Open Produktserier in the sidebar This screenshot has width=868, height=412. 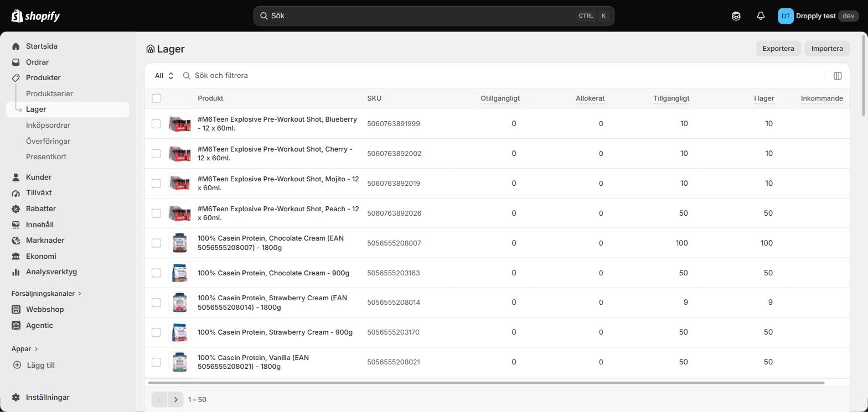pos(49,94)
